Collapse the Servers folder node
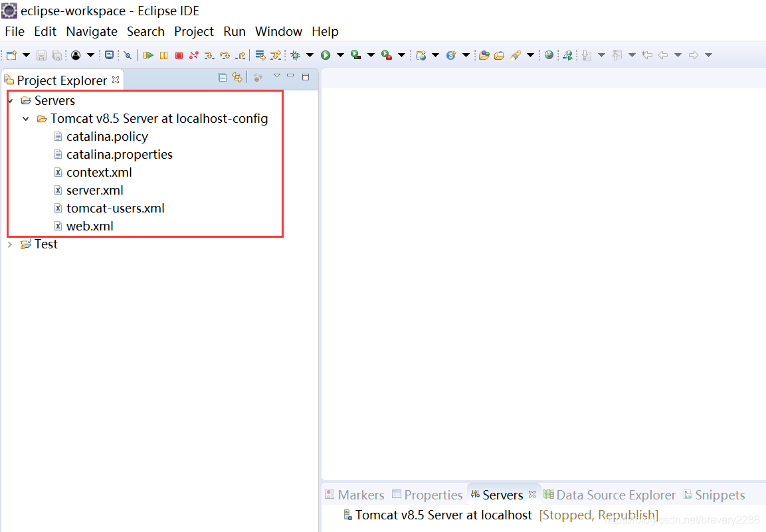Image resolution: width=766 pixels, height=532 pixels. coord(11,101)
